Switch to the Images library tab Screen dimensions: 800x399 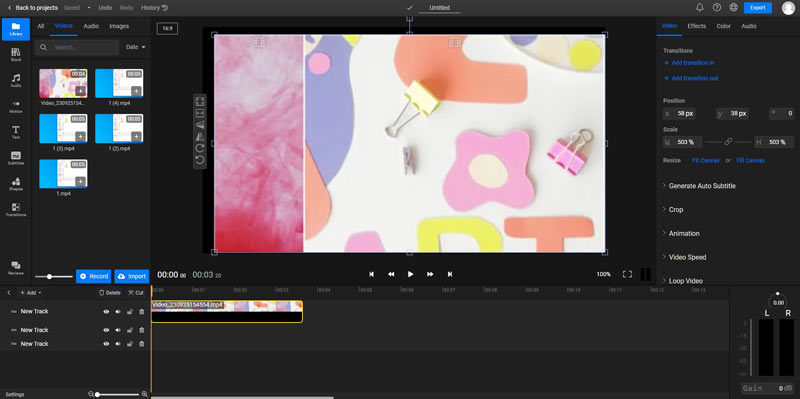click(119, 26)
